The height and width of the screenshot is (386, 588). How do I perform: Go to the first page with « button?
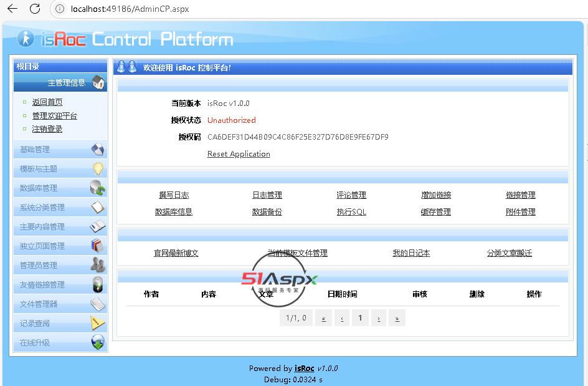324,318
